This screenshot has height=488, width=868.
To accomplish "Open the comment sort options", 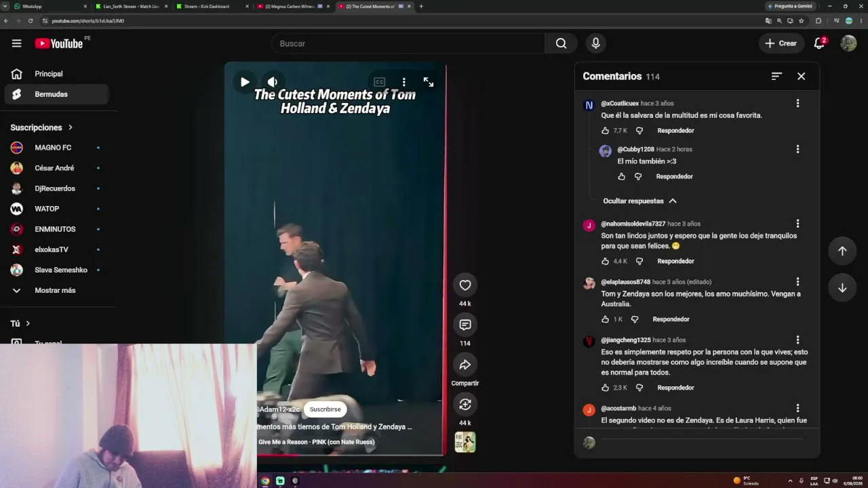I will click(x=776, y=76).
